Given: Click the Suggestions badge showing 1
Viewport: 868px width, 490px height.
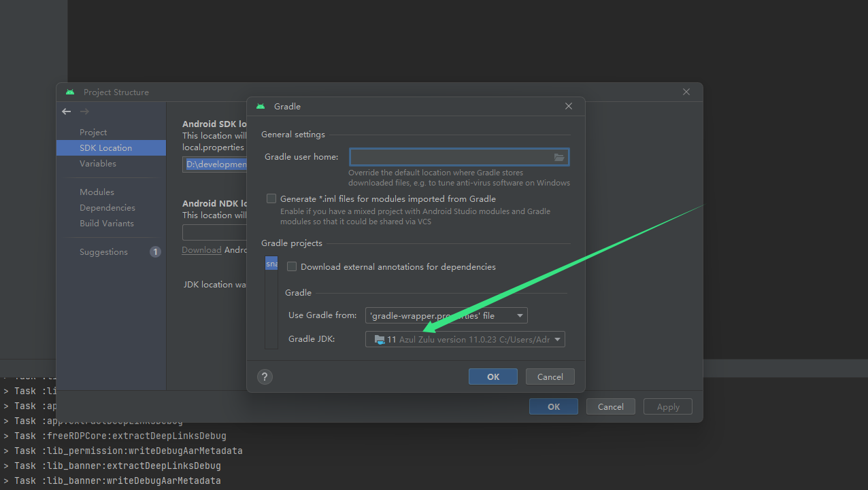Looking at the screenshot, I should (155, 251).
